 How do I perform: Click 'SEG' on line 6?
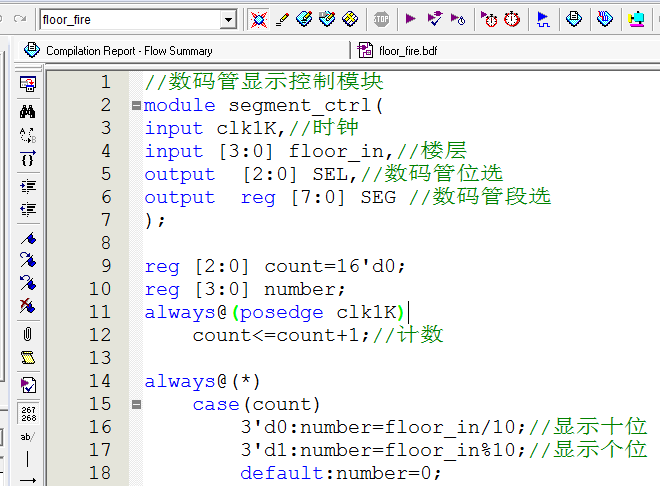coord(378,197)
